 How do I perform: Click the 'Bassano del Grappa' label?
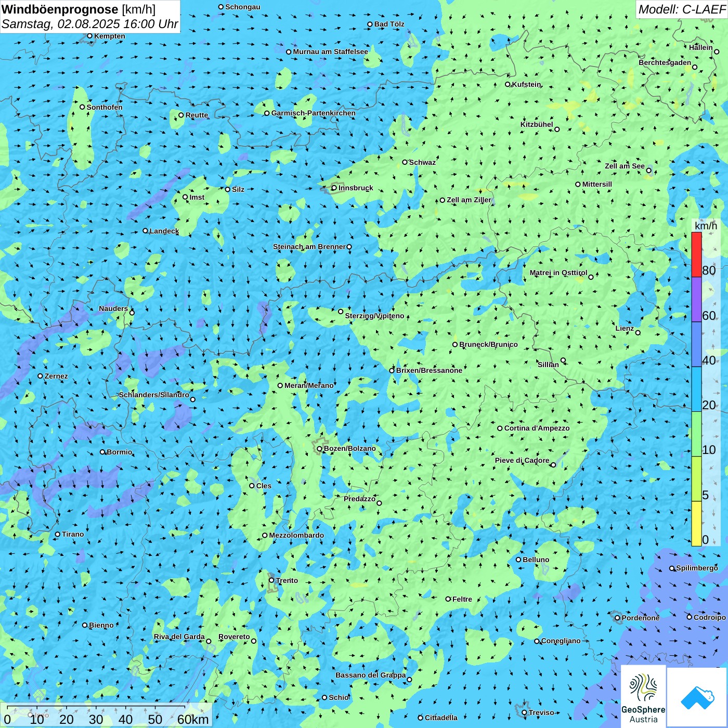click(x=371, y=675)
